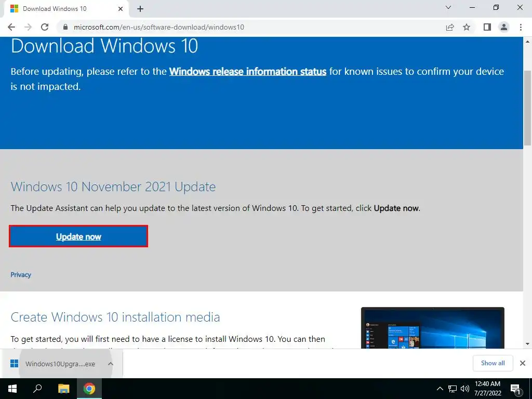
Task: Click the browser forward arrow
Action: 28,27
